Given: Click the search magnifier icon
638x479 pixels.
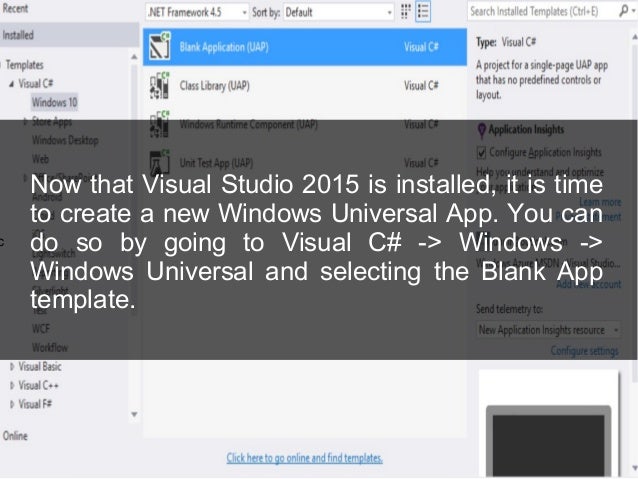Looking at the screenshot, I should click(623, 11).
